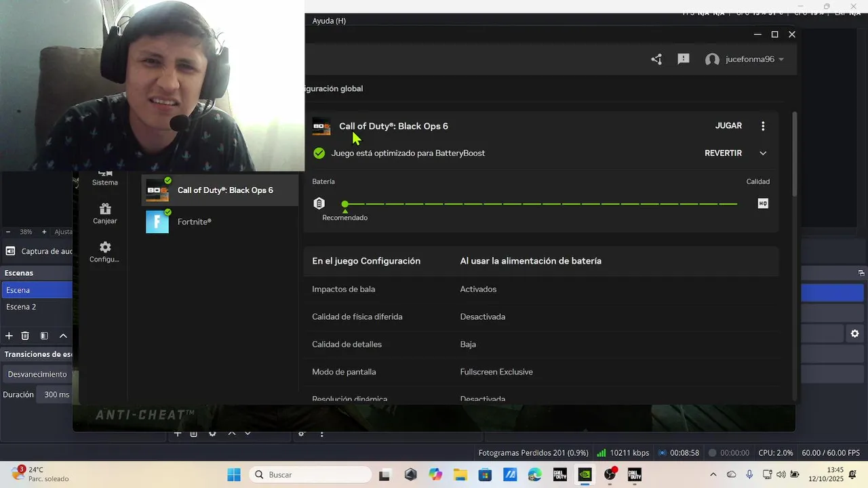Click 'Fotogramas Perdidos 201 (0.9%)' status text
868x488 pixels.
tap(533, 453)
